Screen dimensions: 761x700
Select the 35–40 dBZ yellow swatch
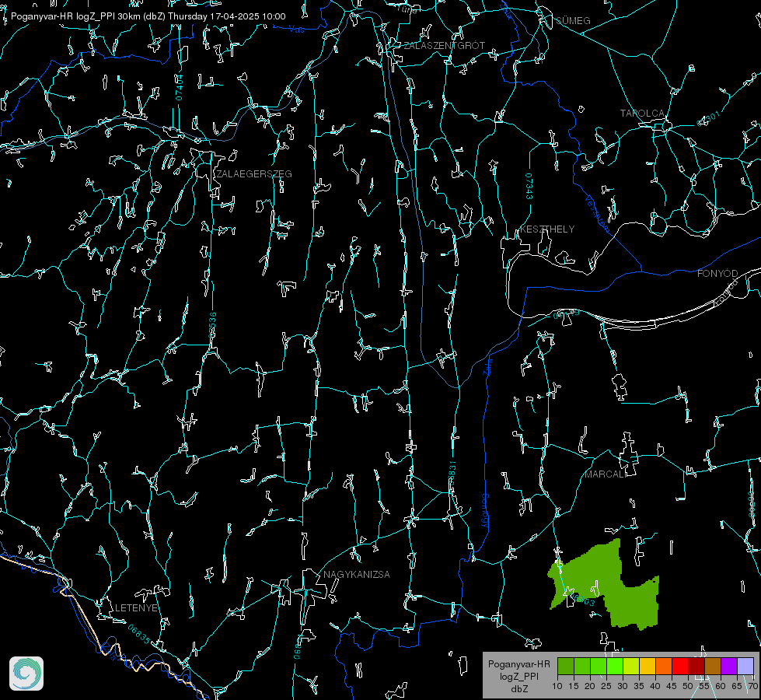[x=648, y=666]
